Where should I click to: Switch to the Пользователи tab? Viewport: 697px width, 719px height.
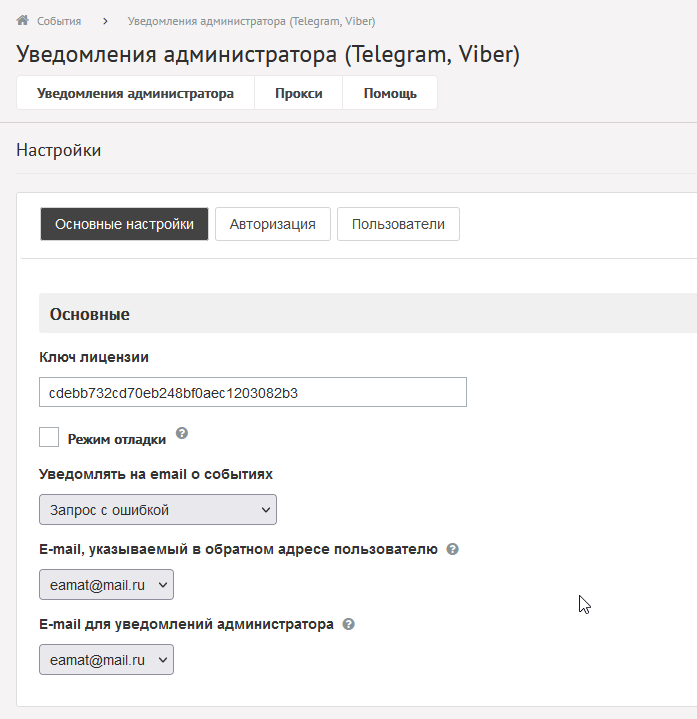coord(398,224)
